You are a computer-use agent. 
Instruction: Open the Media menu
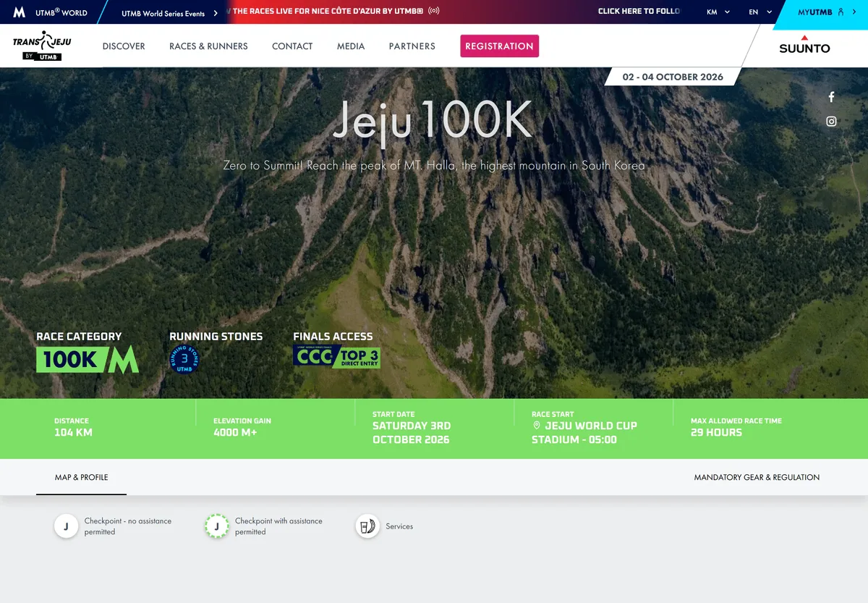click(x=351, y=46)
